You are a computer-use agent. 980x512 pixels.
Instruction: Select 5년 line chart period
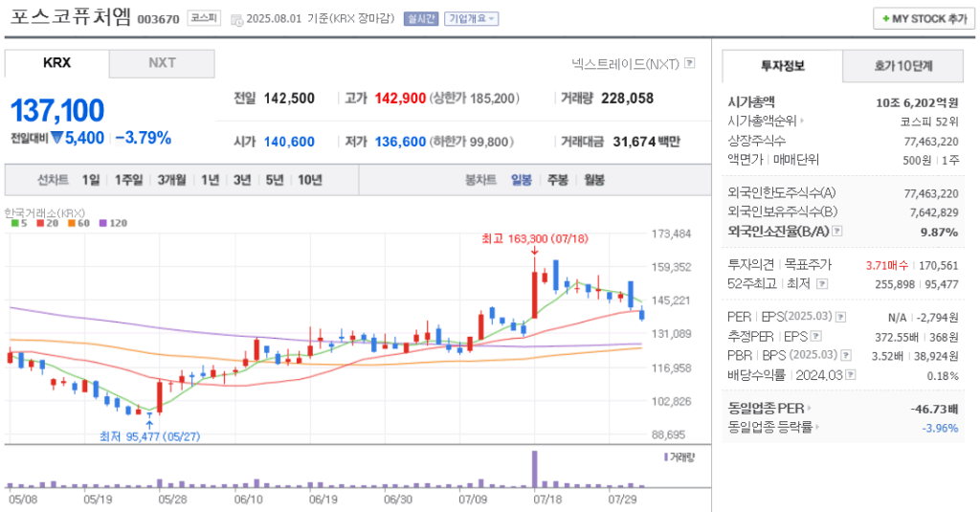[275, 180]
